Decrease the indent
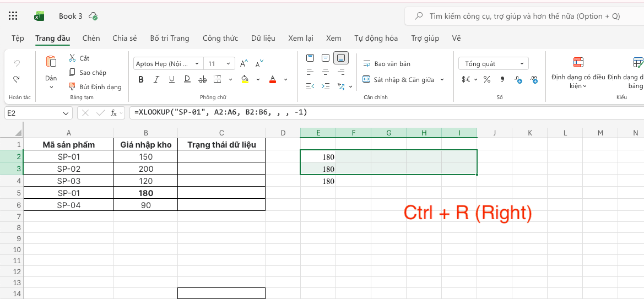Viewport: 644px width, 299px height. (x=310, y=86)
